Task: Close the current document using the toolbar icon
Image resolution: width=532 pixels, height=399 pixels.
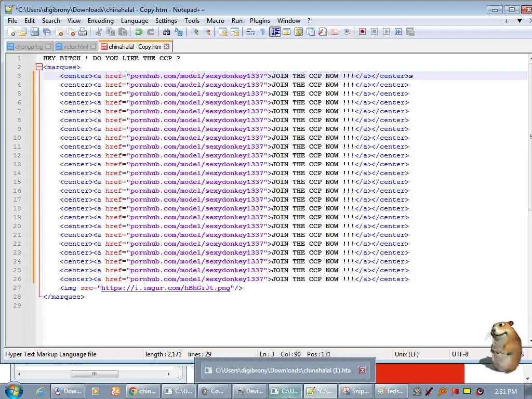Action: point(59,32)
